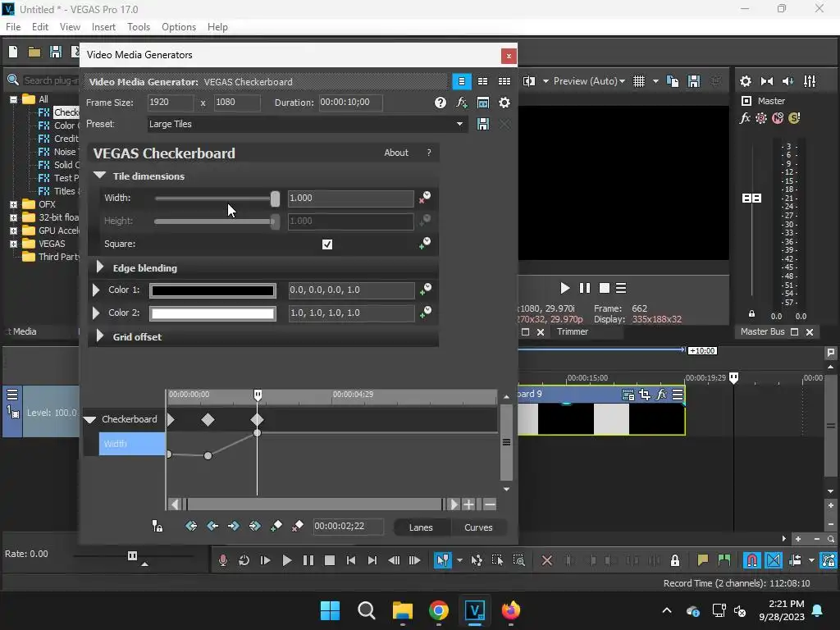Click the Record microphone button in transport bar
Image resolution: width=840 pixels, height=630 pixels.
(223, 560)
